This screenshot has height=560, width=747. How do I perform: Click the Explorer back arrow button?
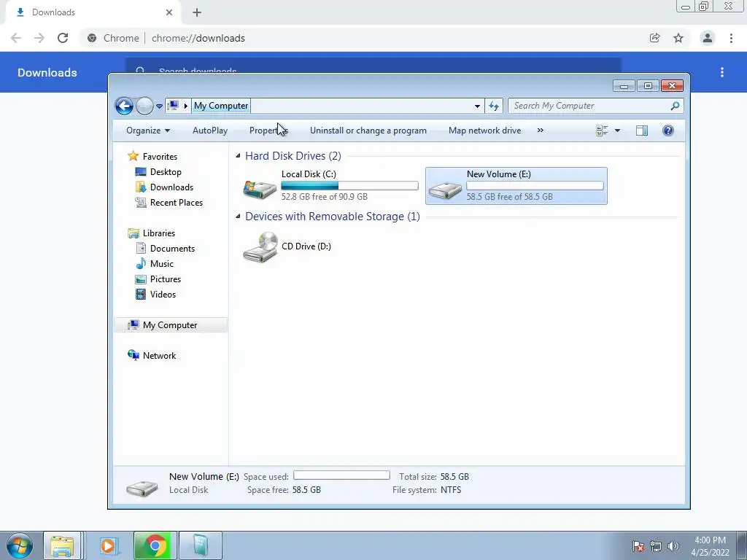[124, 106]
